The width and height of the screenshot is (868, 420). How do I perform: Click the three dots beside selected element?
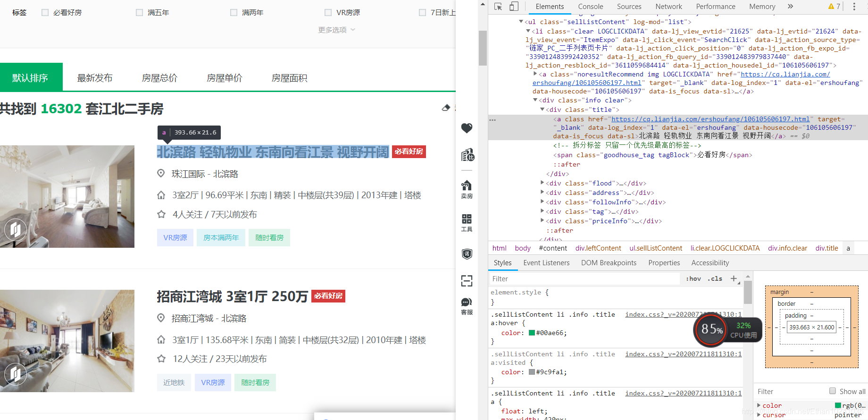pyautogui.click(x=492, y=120)
